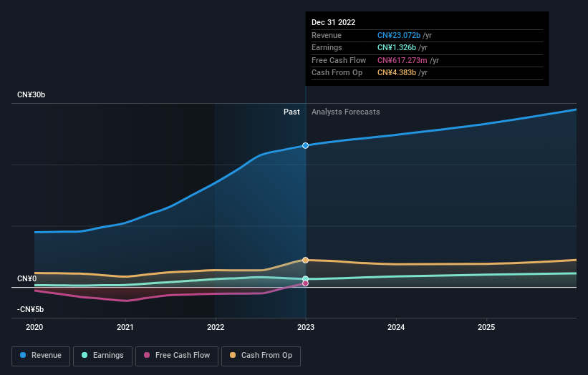Click the 'Analysts Forecasts' label

click(345, 112)
